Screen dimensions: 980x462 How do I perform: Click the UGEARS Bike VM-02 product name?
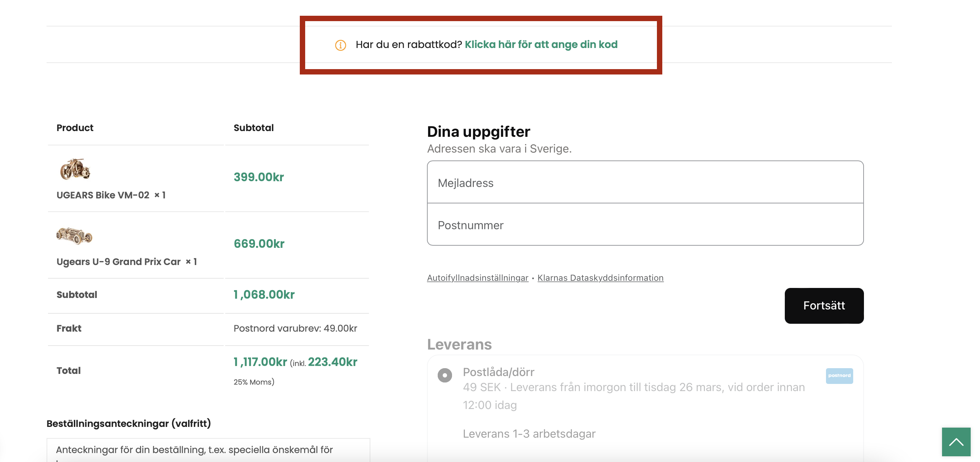pos(103,195)
